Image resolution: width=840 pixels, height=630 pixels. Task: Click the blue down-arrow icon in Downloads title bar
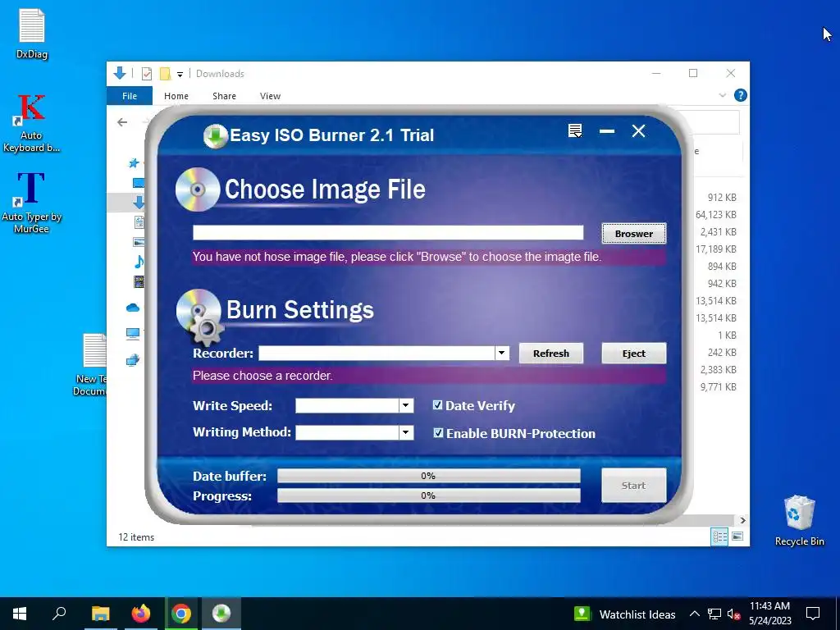point(120,73)
